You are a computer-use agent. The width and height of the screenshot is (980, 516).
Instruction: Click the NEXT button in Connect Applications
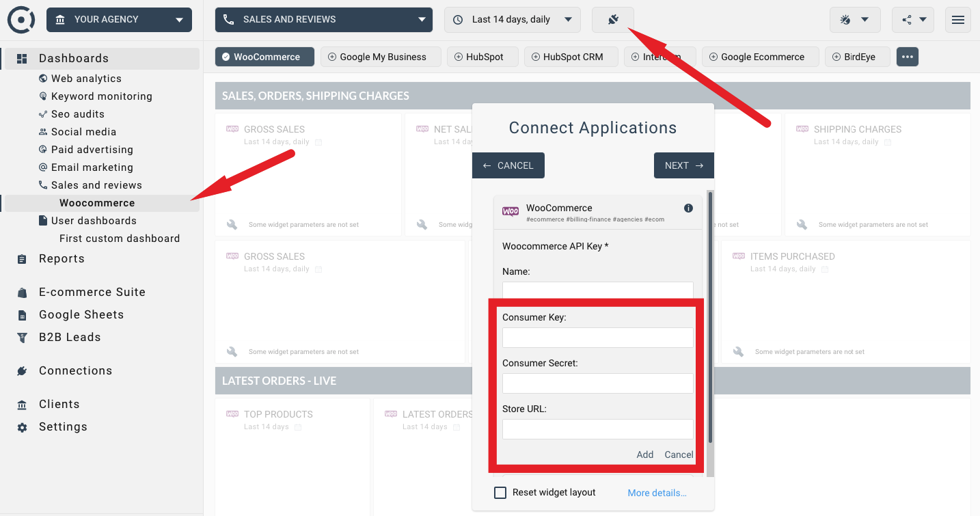pos(683,165)
